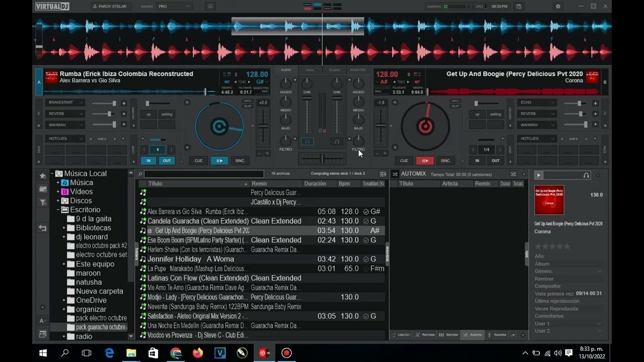This screenshot has height=362, width=644.
Task: Click the stop button on right deck
Action: point(395,147)
